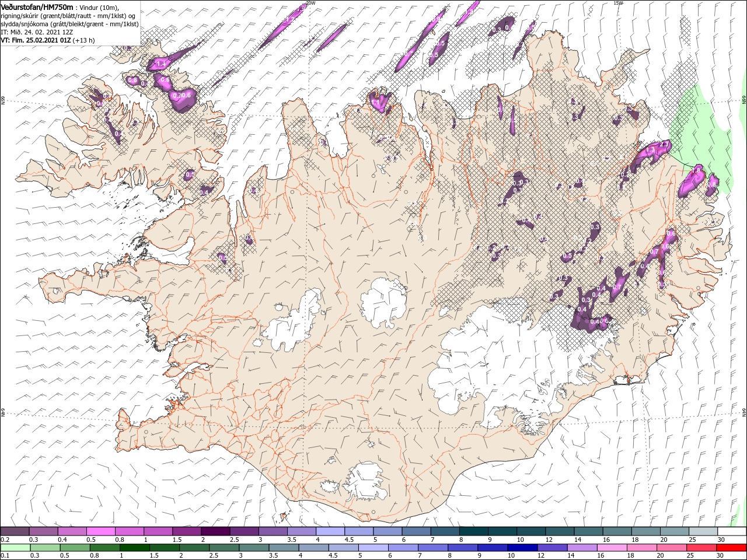Screen dimensions: 747x560
Task: Click the palest green 0.1 swatch in lower legend row
Action: [x=15, y=548]
